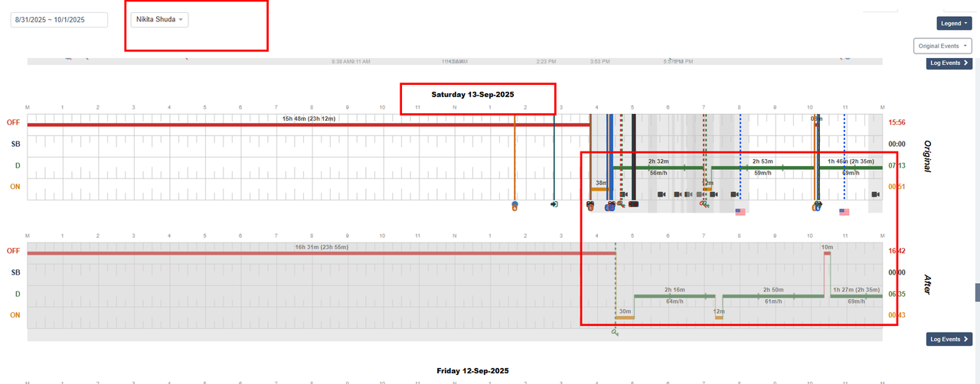Viewport: 980px width, 384px height.
Task: Open the Legend dropdown
Action: coord(954,24)
